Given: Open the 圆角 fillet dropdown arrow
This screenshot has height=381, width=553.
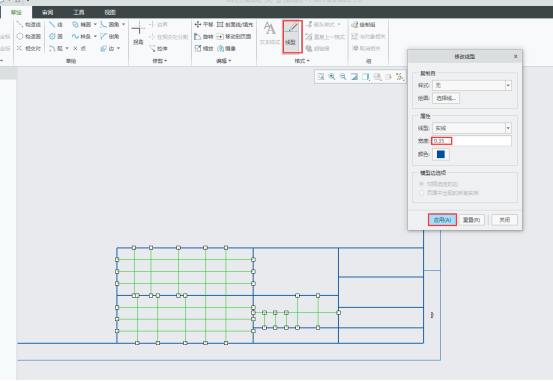Looking at the screenshot, I should pyautogui.click(x=123, y=25).
